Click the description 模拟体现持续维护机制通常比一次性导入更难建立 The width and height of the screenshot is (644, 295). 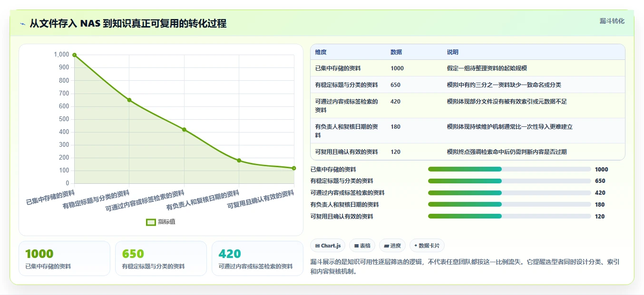pyautogui.click(x=510, y=127)
